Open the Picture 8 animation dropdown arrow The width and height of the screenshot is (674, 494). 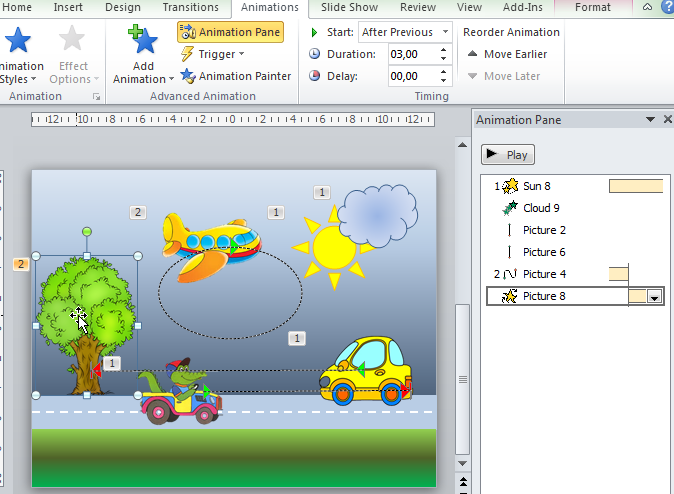point(655,297)
